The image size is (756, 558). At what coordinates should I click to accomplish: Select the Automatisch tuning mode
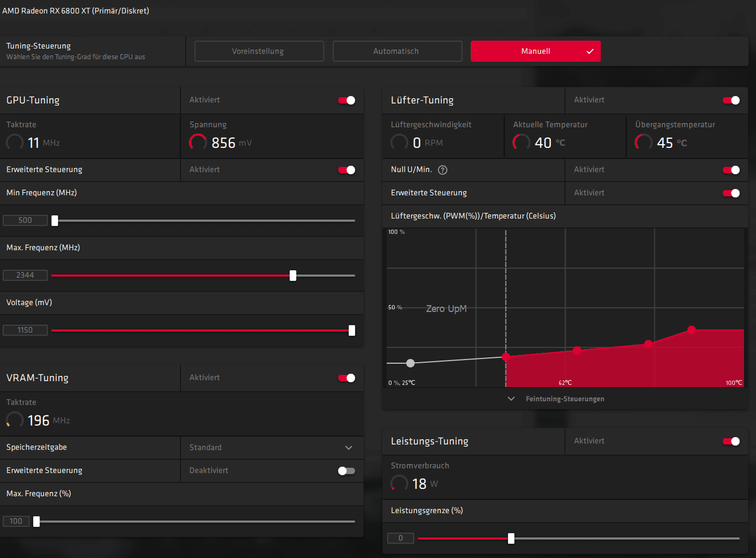pyautogui.click(x=397, y=51)
